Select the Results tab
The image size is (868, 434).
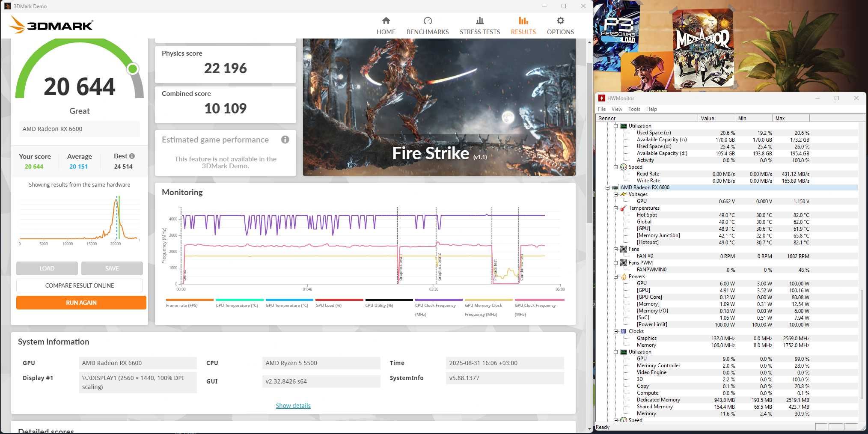523,26
